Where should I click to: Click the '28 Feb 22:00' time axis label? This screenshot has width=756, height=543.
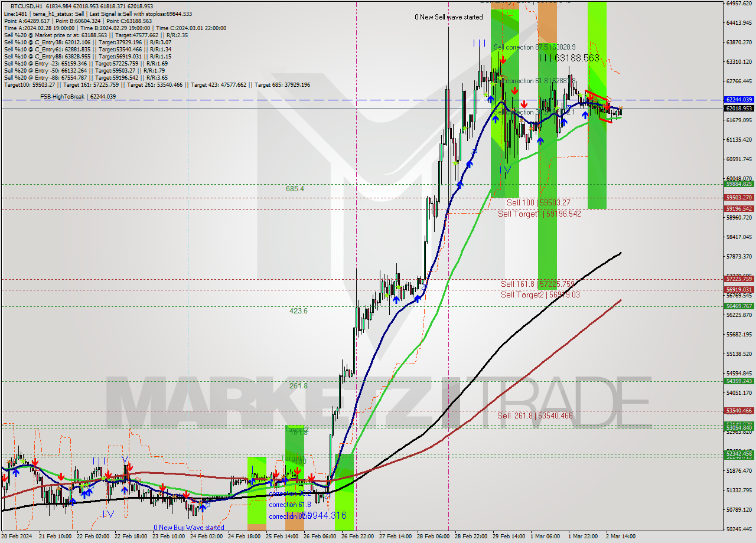click(x=470, y=537)
